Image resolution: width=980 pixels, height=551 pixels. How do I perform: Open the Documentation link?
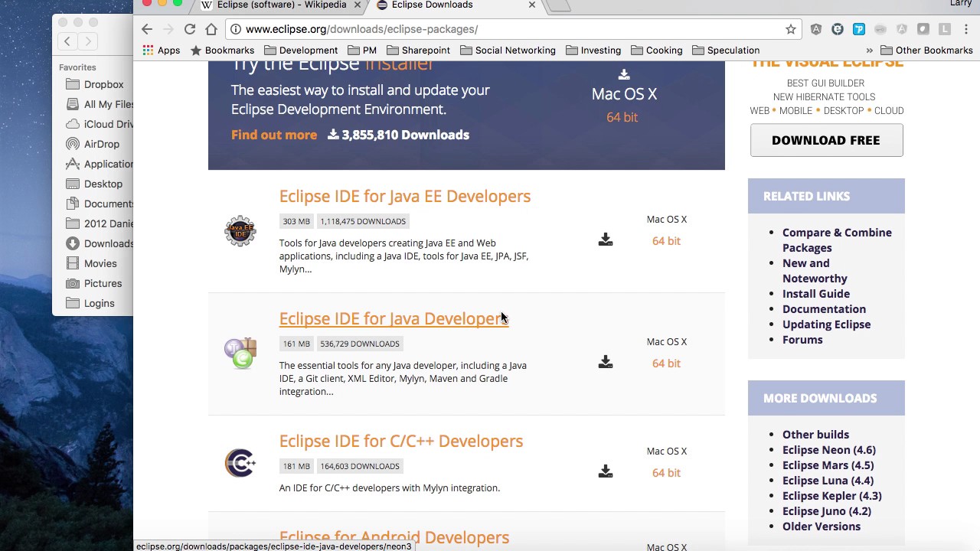[824, 309]
